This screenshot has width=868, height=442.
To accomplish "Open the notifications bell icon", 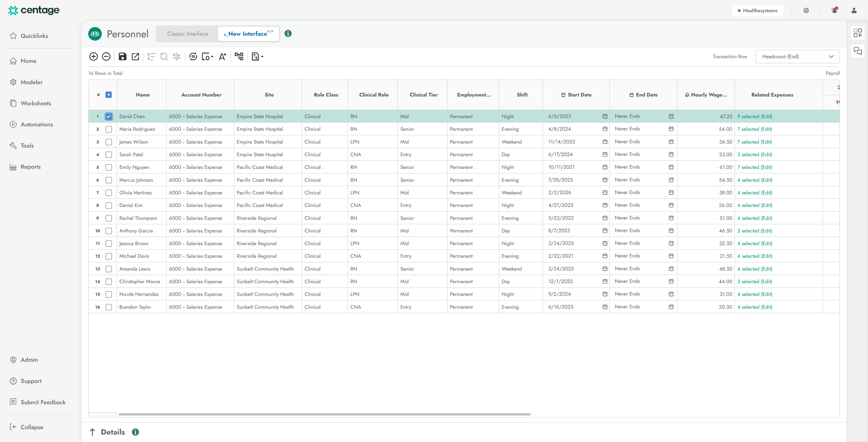I will tap(834, 10).
